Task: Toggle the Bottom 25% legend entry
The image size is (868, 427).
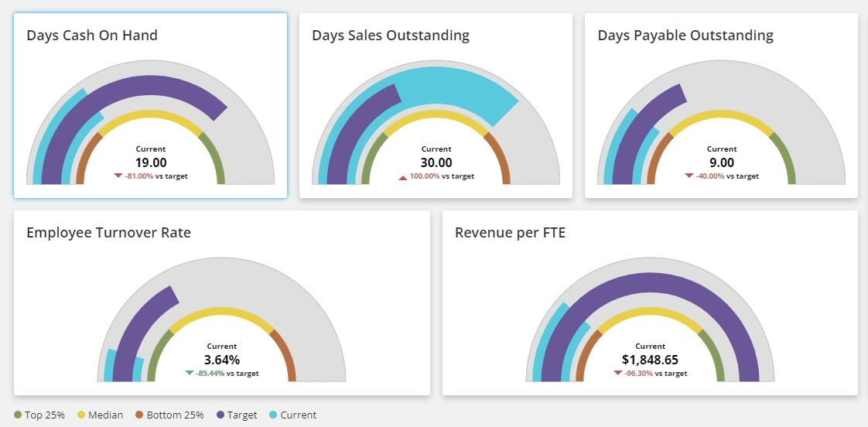Action: tap(169, 415)
